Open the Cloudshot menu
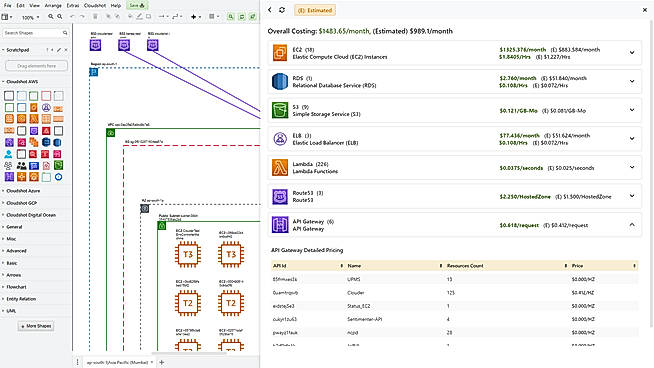This screenshot has width=654, height=368. click(95, 5)
